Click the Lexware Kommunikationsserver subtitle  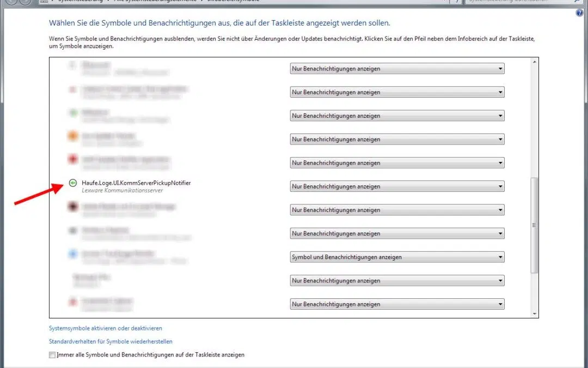(122, 190)
